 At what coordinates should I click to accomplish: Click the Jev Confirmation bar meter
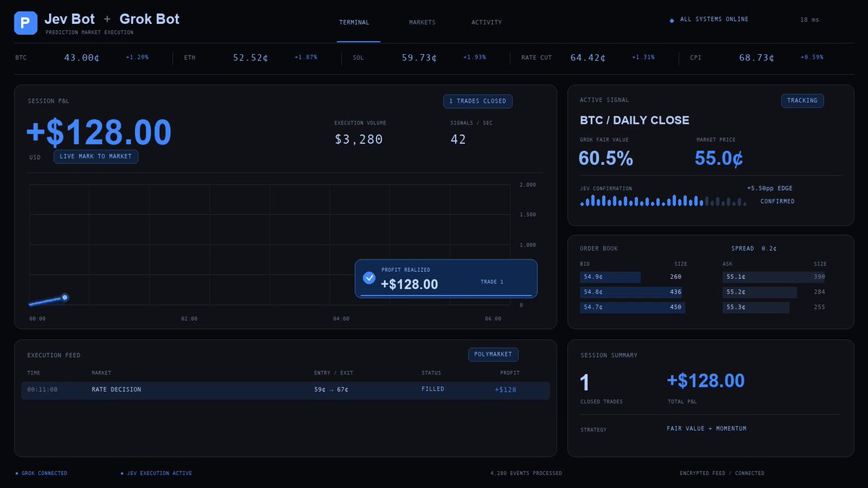coord(665,200)
